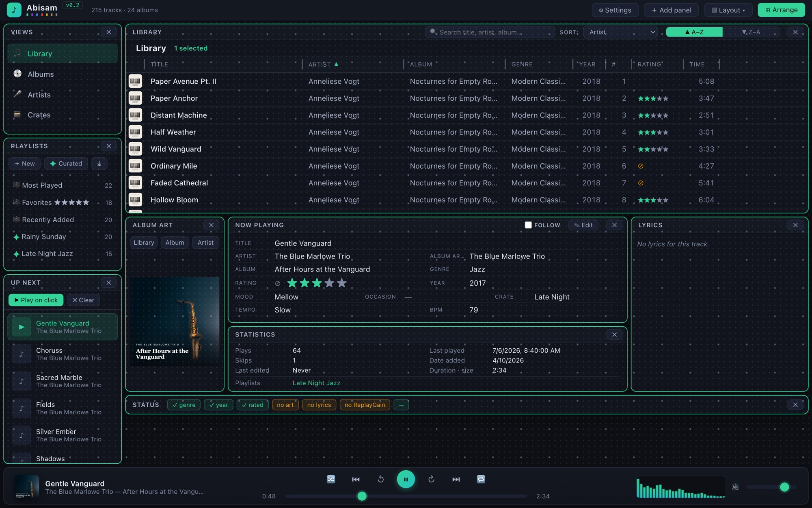
Task: Click Add panel button
Action: coord(671,10)
